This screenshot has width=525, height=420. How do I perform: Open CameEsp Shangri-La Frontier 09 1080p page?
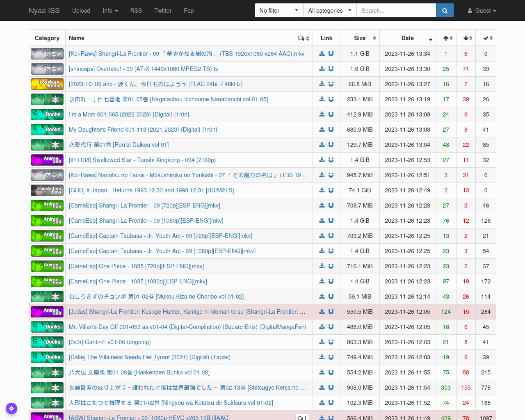point(146,221)
